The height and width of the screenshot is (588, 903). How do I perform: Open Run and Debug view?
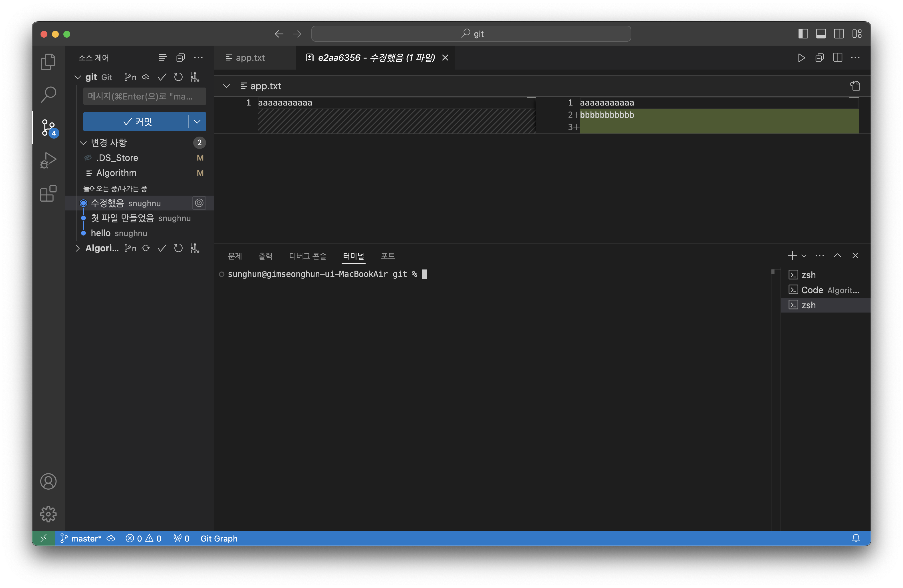point(48,160)
